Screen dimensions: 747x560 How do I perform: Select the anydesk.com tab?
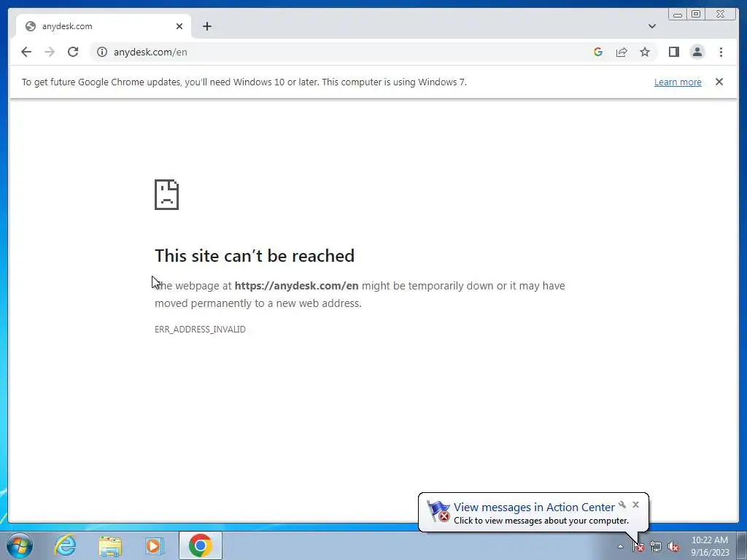coord(104,26)
